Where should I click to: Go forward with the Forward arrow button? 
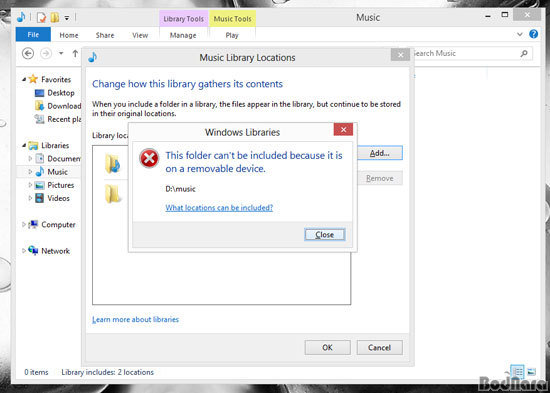46,53
